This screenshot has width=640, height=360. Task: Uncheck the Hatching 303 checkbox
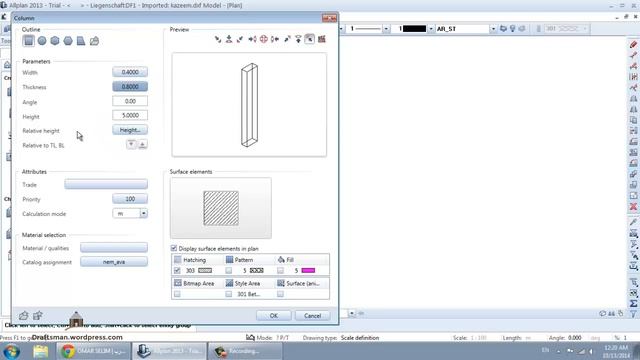point(177,270)
